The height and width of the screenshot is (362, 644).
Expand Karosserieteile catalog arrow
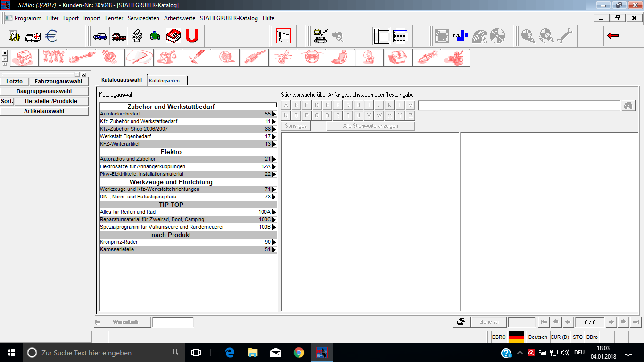[x=274, y=250]
